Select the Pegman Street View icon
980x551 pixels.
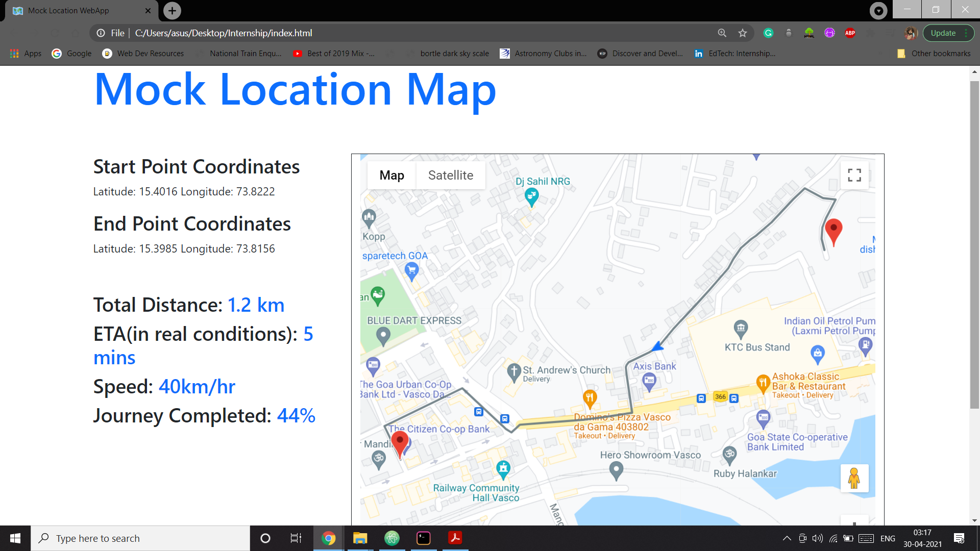point(855,478)
